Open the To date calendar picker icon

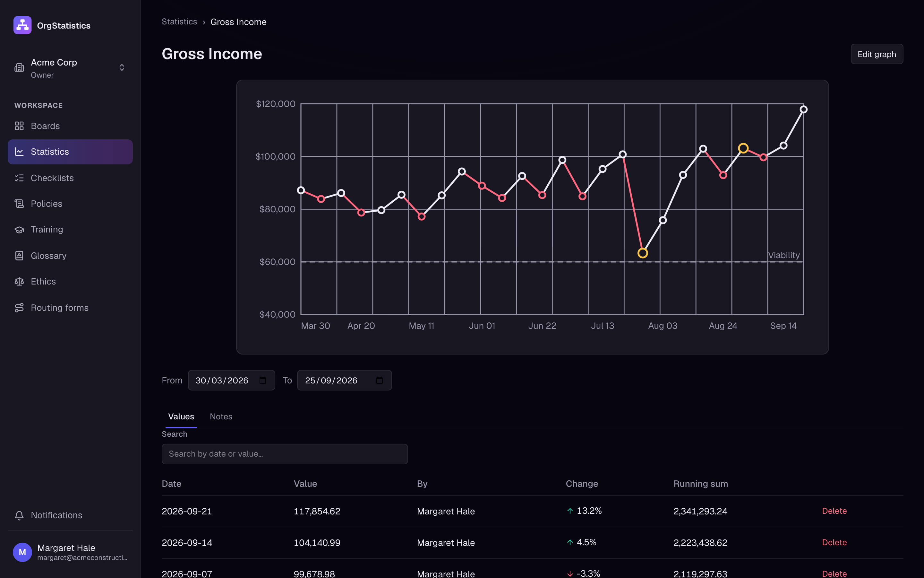coord(380,381)
